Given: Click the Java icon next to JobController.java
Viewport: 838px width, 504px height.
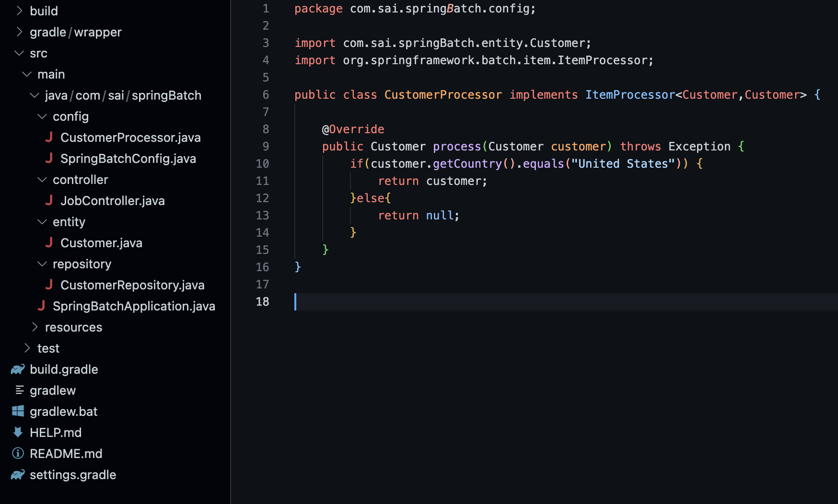Looking at the screenshot, I should click(49, 200).
